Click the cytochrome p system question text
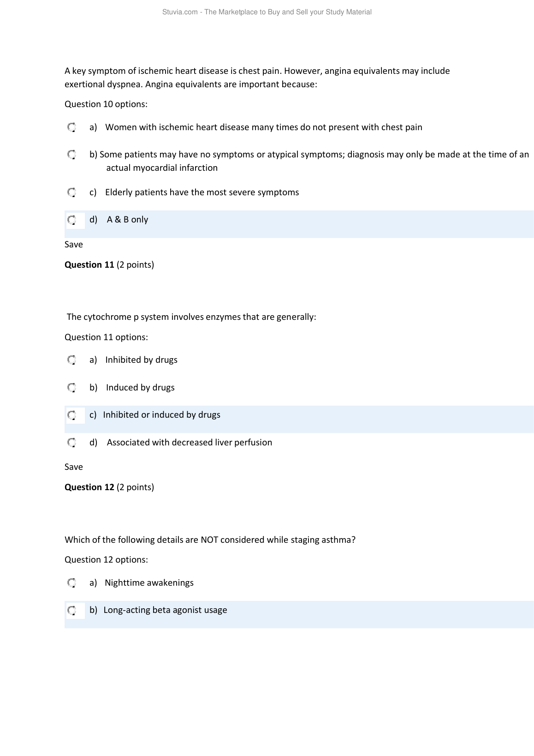 (x=191, y=317)
